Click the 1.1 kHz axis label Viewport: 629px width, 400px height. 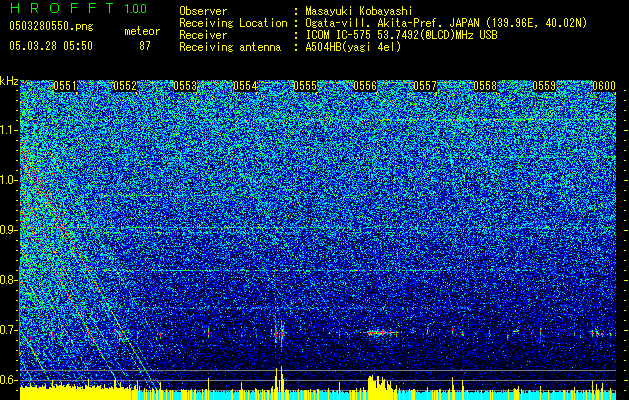pos(9,130)
